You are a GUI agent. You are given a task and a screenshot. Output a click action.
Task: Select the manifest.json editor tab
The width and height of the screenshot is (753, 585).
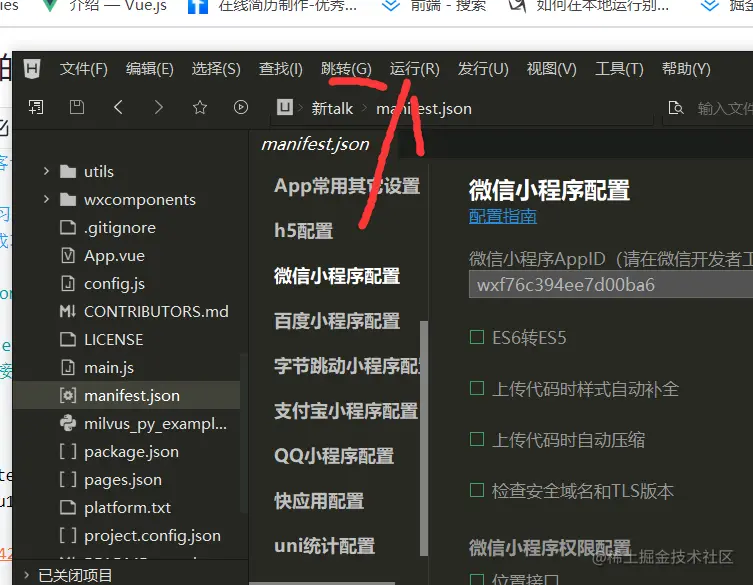tap(315, 144)
